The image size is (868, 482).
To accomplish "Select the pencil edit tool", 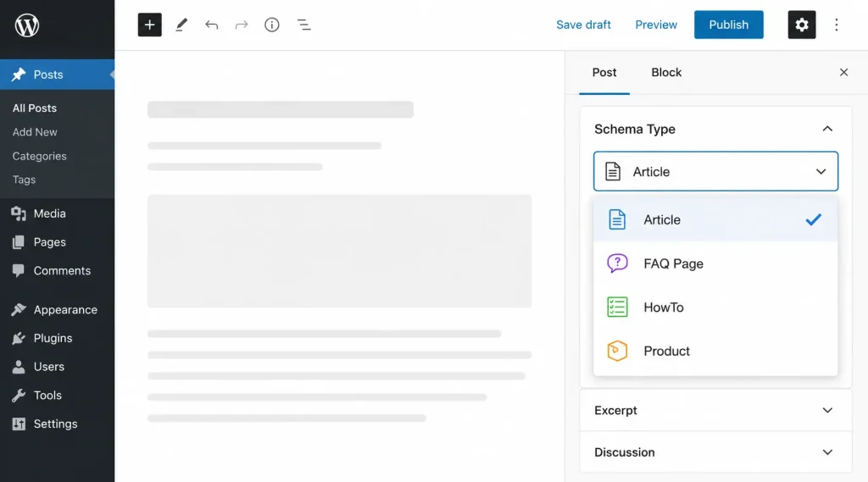I will 181,25.
